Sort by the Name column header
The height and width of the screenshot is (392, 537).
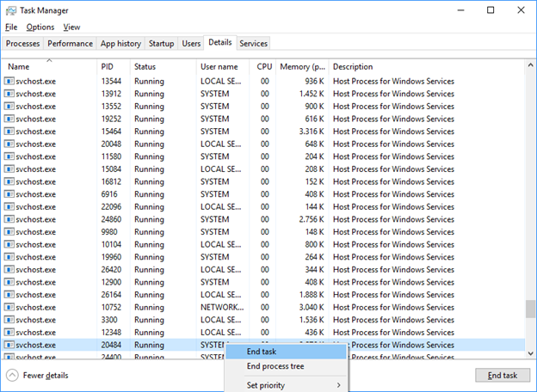(x=49, y=67)
